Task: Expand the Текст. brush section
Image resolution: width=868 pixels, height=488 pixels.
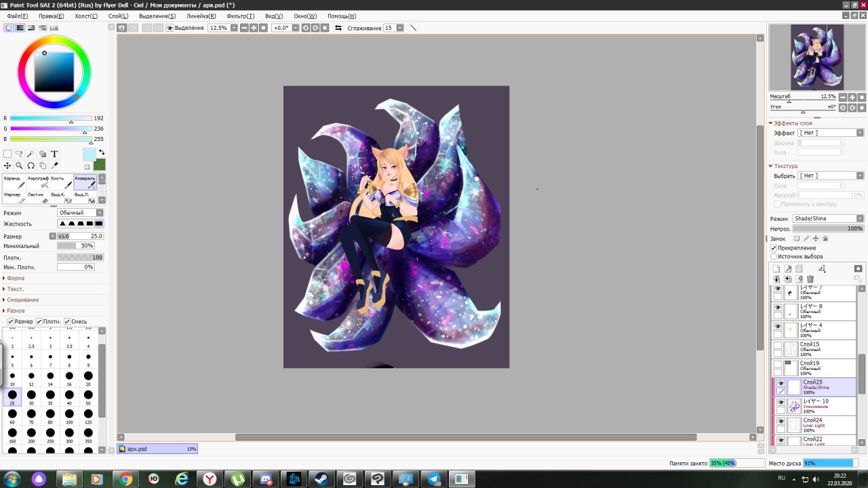Action: coord(14,289)
